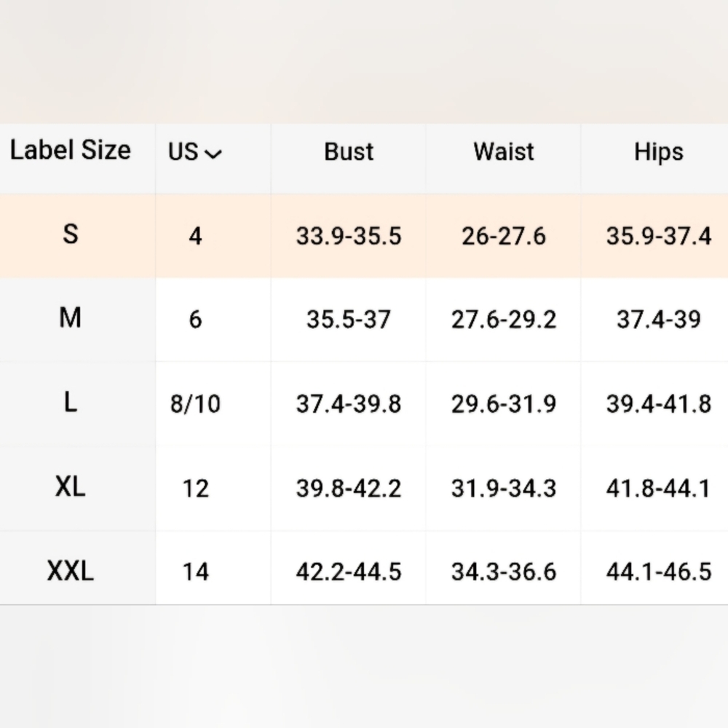Click the Bust column header
This screenshot has height=728, width=728.
pos(349,152)
